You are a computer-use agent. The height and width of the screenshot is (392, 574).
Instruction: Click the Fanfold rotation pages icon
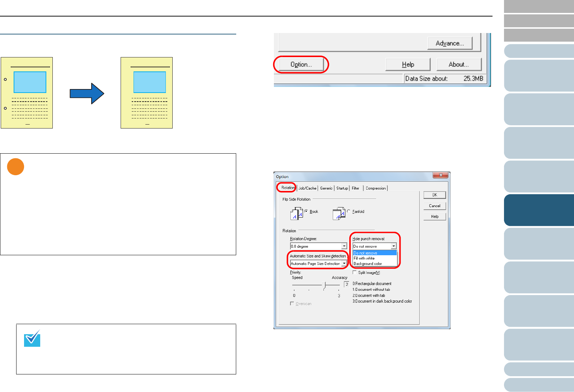click(339, 213)
